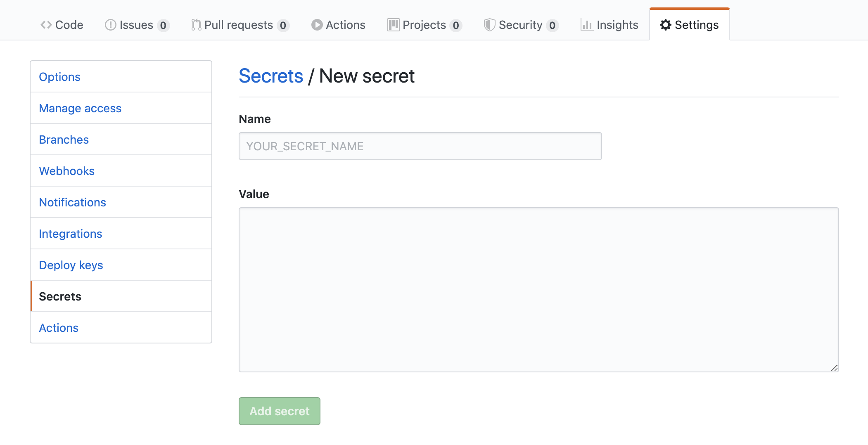The height and width of the screenshot is (445, 868).
Task: Navigate to Deploy keys
Action: [71, 265]
